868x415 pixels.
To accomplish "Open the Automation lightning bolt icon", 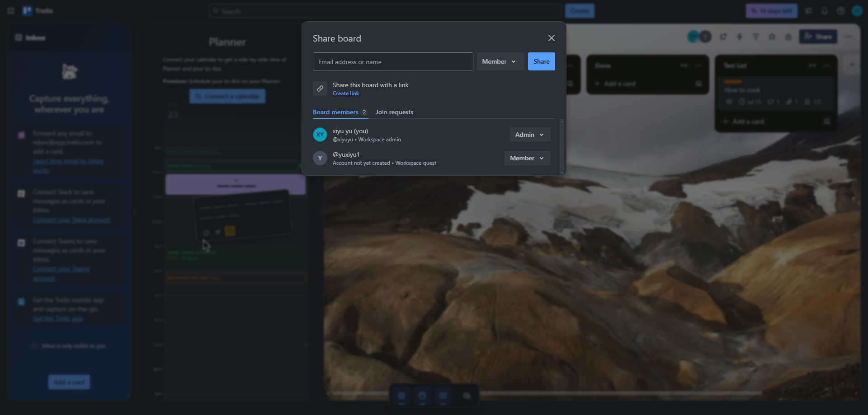I will tap(740, 37).
